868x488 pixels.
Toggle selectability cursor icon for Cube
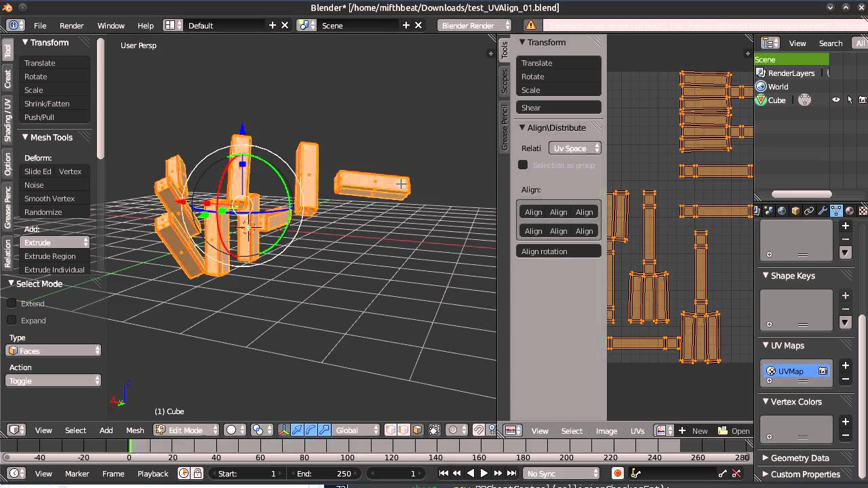click(850, 100)
